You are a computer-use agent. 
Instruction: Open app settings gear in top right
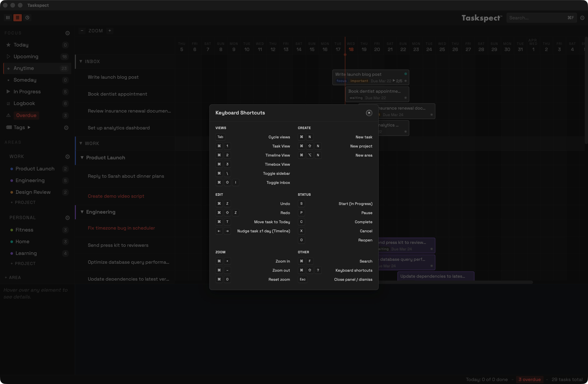(x=582, y=18)
